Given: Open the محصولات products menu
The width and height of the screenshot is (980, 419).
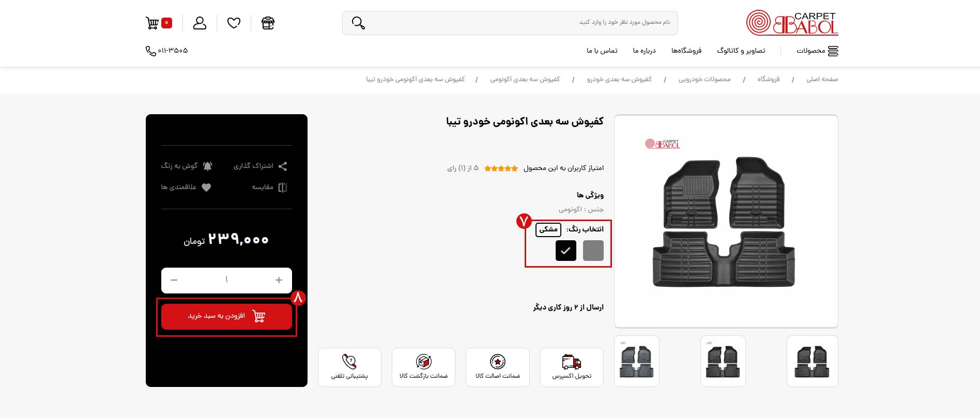Looking at the screenshot, I should (x=817, y=51).
